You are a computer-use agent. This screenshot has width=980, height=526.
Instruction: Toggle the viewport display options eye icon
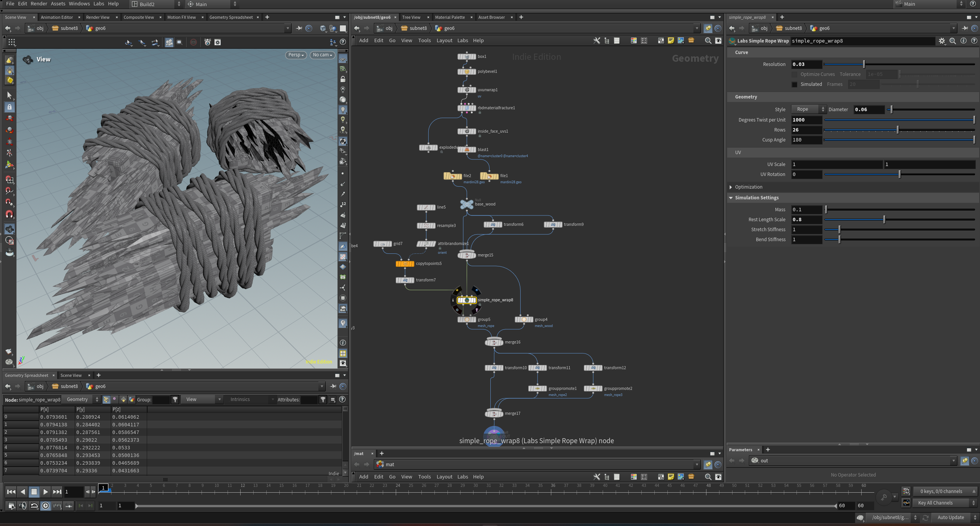pos(343,363)
